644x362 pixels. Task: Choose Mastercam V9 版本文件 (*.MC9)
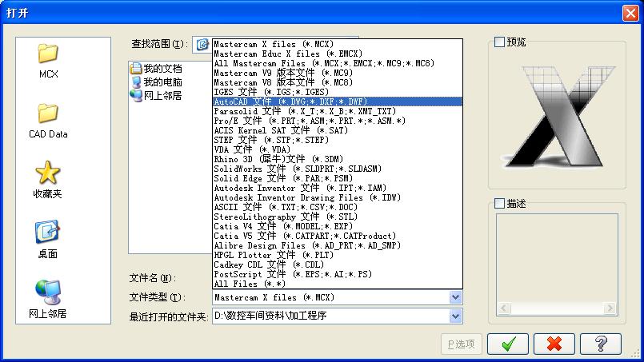coord(338,73)
